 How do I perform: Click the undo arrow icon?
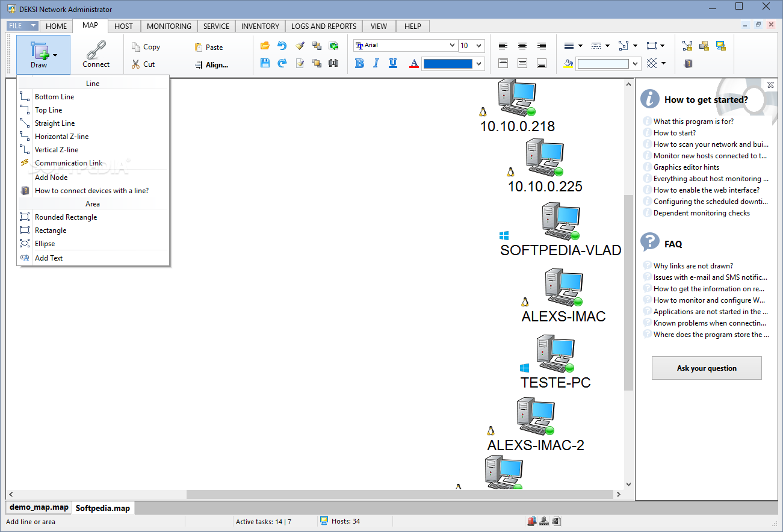pos(282,46)
